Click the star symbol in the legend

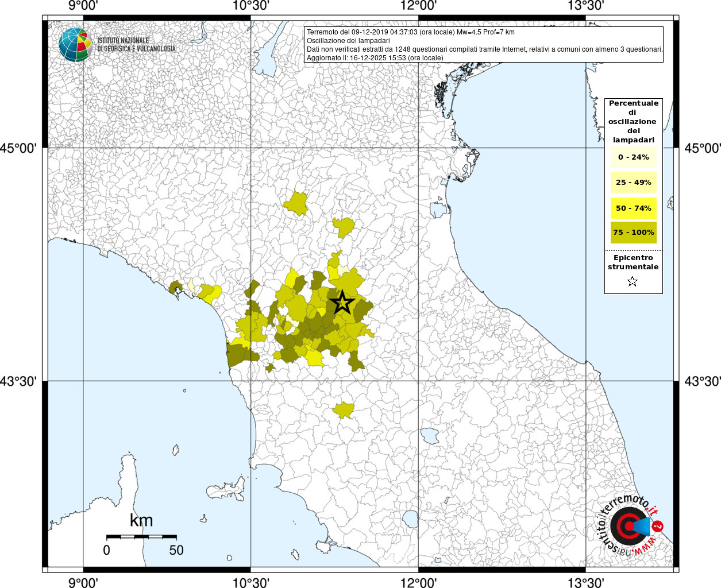coord(633,281)
